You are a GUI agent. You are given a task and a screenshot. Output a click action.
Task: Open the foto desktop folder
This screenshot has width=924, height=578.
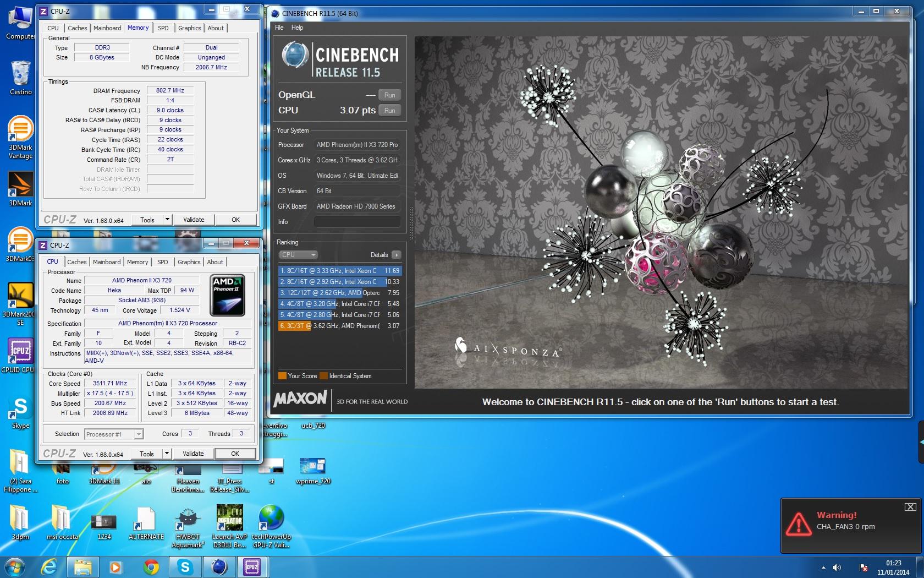point(62,473)
